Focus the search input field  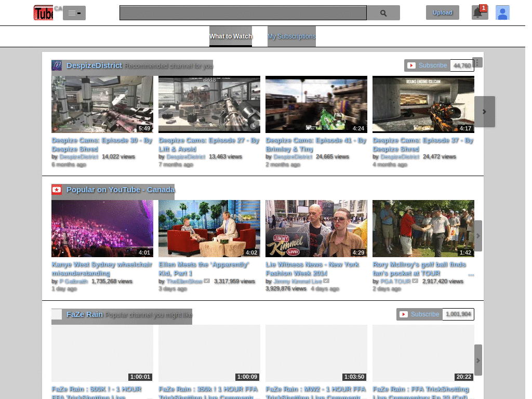(243, 13)
